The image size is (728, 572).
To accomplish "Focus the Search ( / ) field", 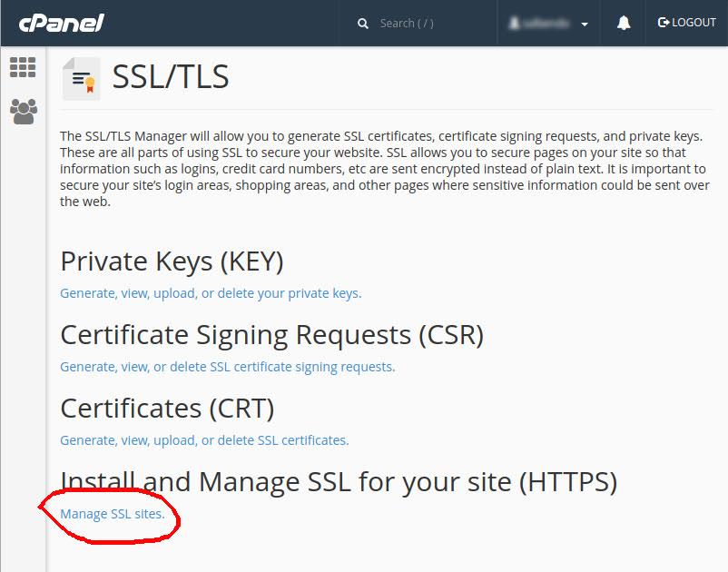I will [418, 24].
